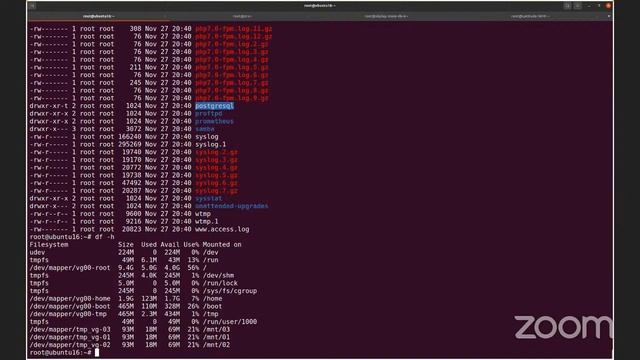Click the wtmp.1 file name
The image size is (640, 360).
tap(207, 222)
